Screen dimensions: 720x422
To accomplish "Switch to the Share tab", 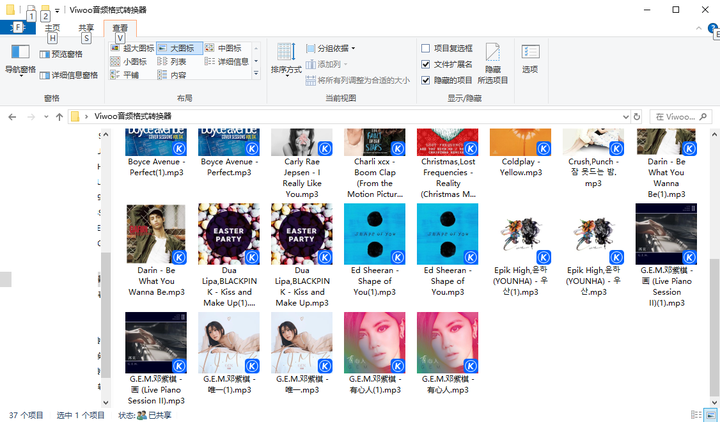I will pyautogui.click(x=86, y=28).
